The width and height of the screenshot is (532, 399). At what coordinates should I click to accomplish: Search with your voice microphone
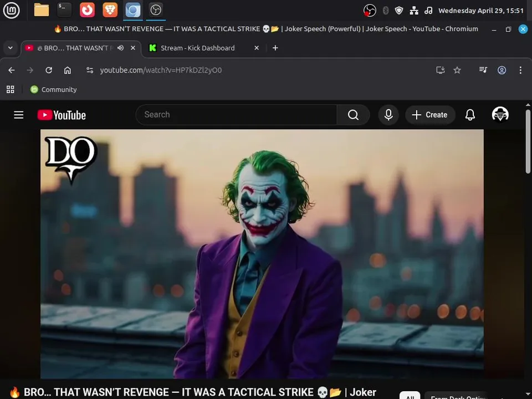tap(388, 115)
